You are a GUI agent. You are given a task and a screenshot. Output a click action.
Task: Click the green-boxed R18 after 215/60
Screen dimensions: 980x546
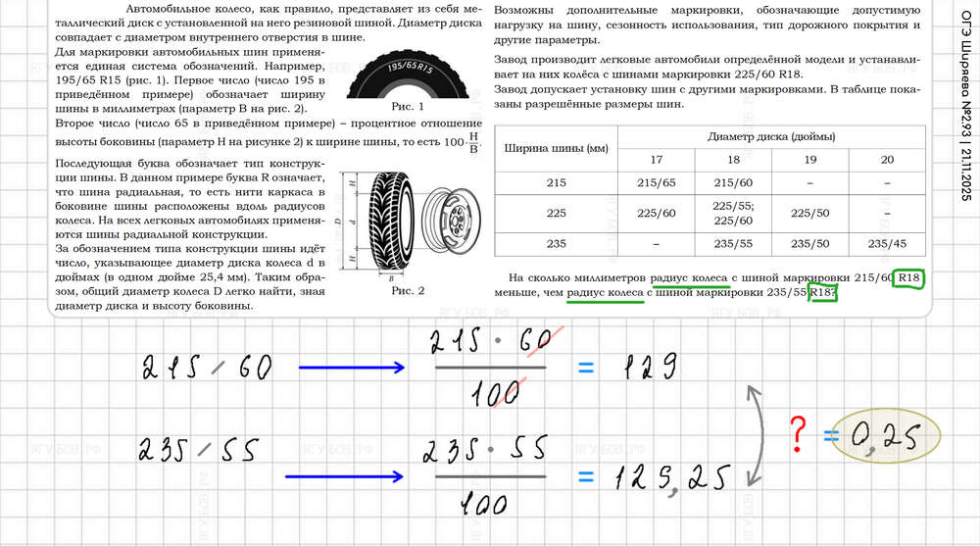[x=910, y=278]
